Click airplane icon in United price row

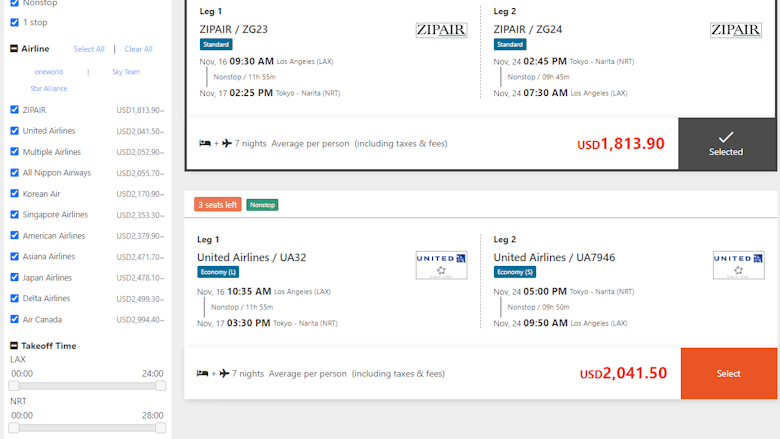(224, 373)
